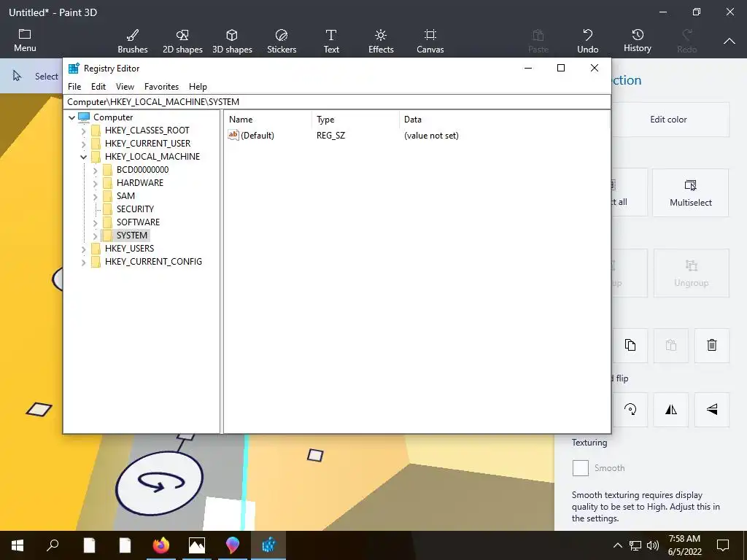The height and width of the screenshot is (560, 747).
Task: Select the Computer root item
Action: tap(113, 117)
